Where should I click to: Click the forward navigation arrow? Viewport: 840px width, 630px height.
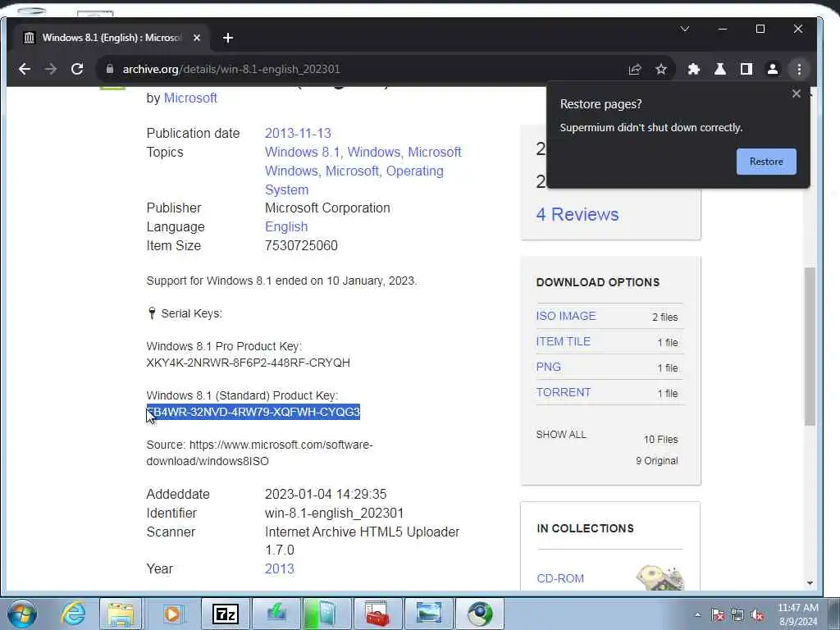tap(51, 69)
